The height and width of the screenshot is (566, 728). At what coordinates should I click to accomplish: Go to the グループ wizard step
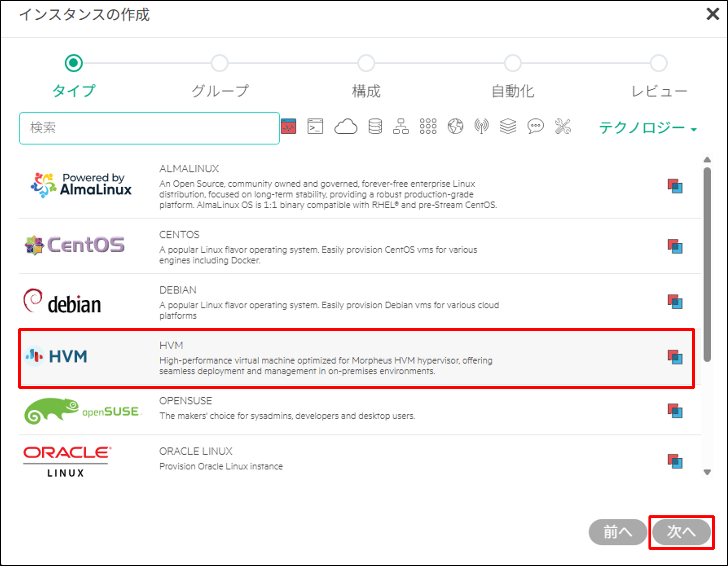[220, 91]
